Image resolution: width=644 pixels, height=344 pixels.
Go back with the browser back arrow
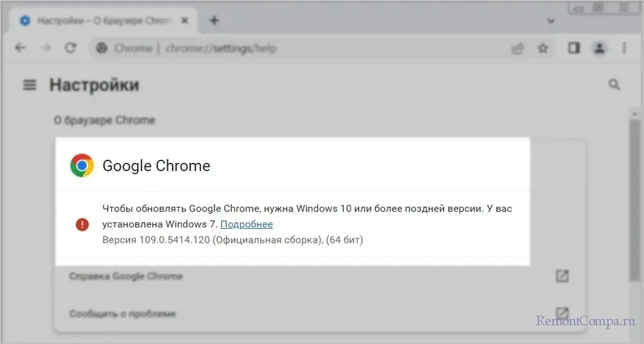tap(20, 48)
